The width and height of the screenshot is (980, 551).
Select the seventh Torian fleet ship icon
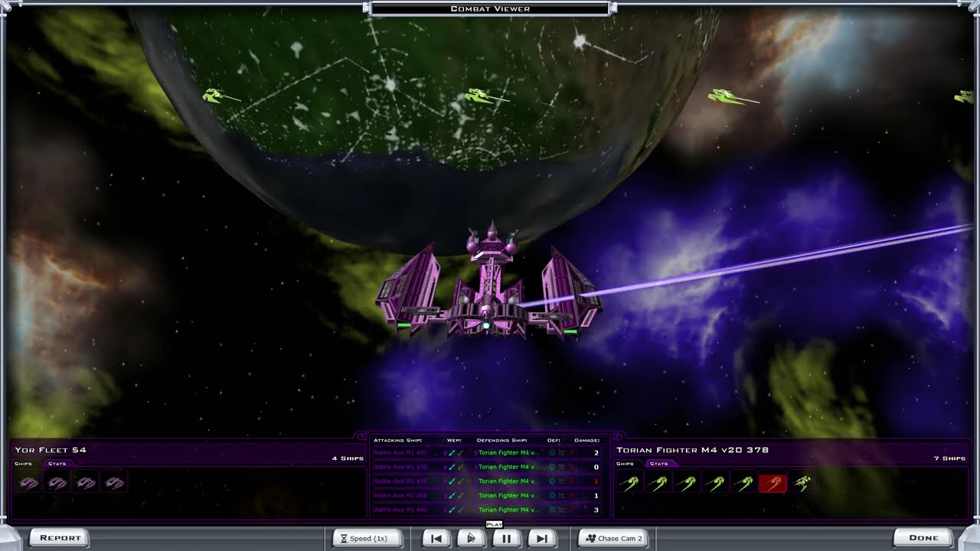pos(802,483)
